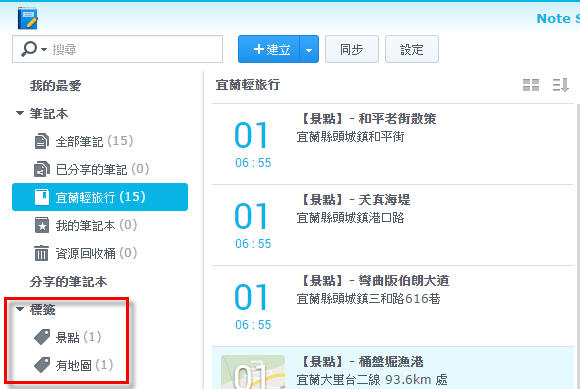This screenshot has width=580, height=389.
Task: Open the 建立 button dropdown arrow
Action: point(309,50)
